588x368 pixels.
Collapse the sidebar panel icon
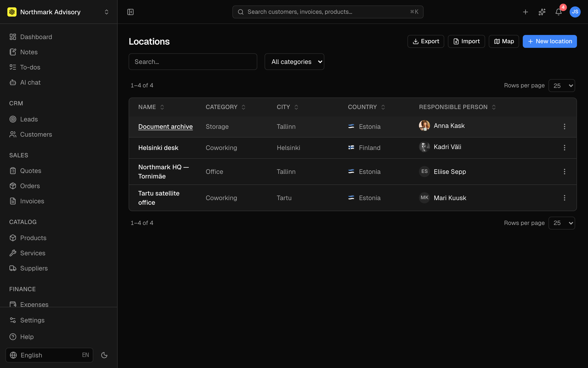(130, 12)
